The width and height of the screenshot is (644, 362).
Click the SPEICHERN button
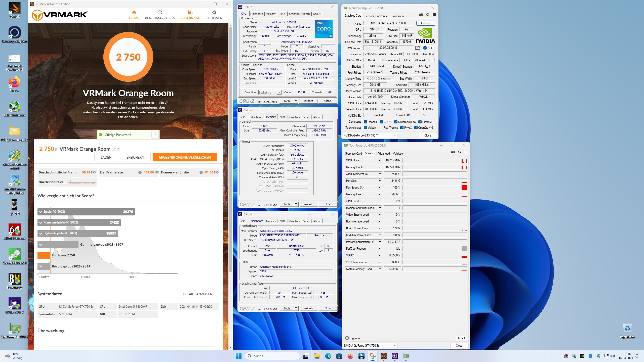pyautogui.click(x=135, y=157)
